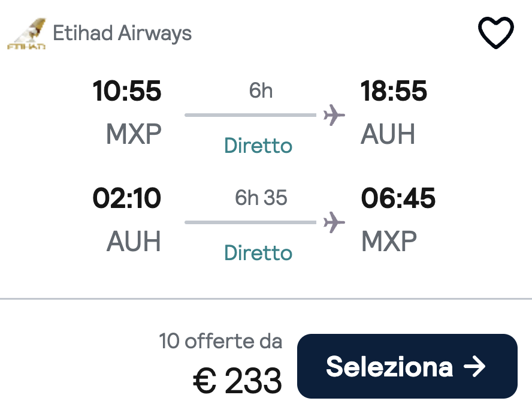Click the € 233 price

click(237, 381)
